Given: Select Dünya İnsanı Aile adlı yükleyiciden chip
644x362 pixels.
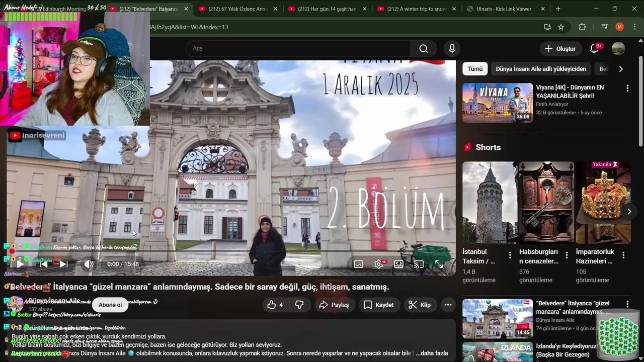Looking at the screenshot, I should tap(541, 69).
